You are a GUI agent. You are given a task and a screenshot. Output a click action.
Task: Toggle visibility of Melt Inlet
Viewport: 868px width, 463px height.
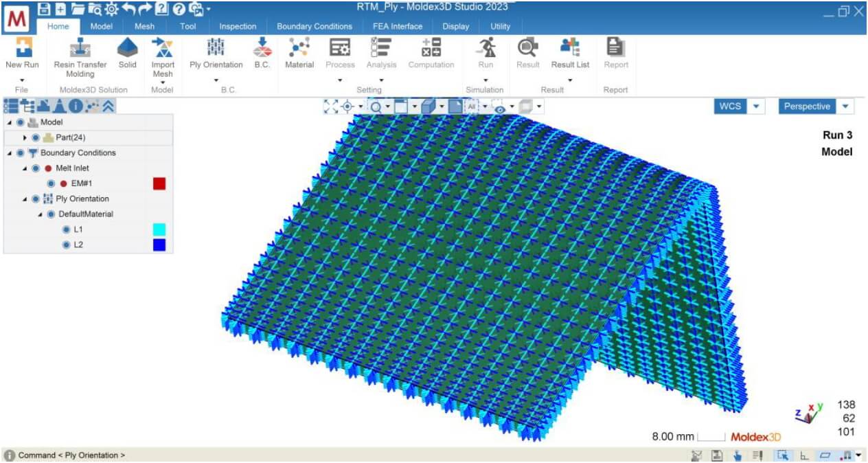coord(36,168)
